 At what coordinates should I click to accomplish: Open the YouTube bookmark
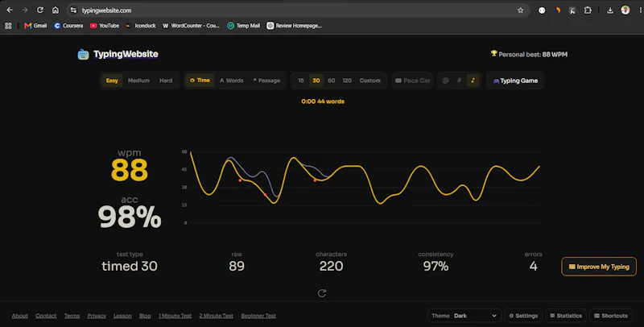click(105, 26)
